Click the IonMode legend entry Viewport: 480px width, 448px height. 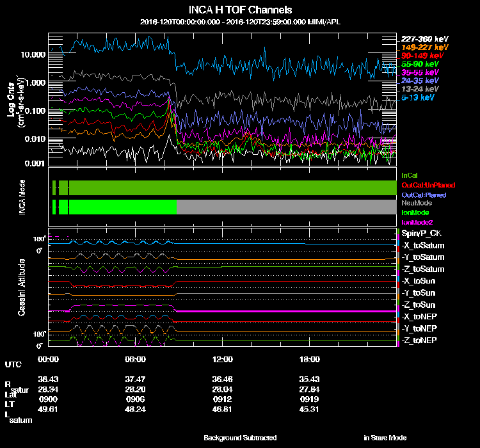click(x=415, y=212)
